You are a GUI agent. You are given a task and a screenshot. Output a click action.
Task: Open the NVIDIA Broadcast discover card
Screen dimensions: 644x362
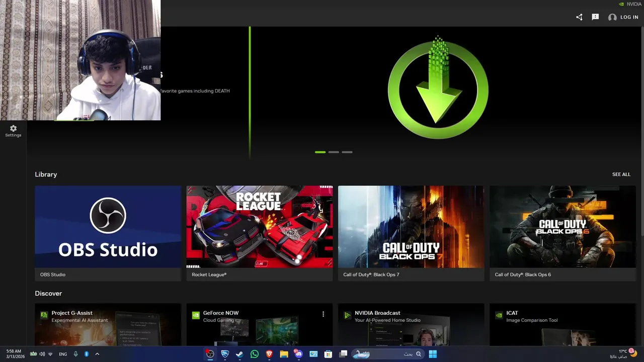click(411, 325)
